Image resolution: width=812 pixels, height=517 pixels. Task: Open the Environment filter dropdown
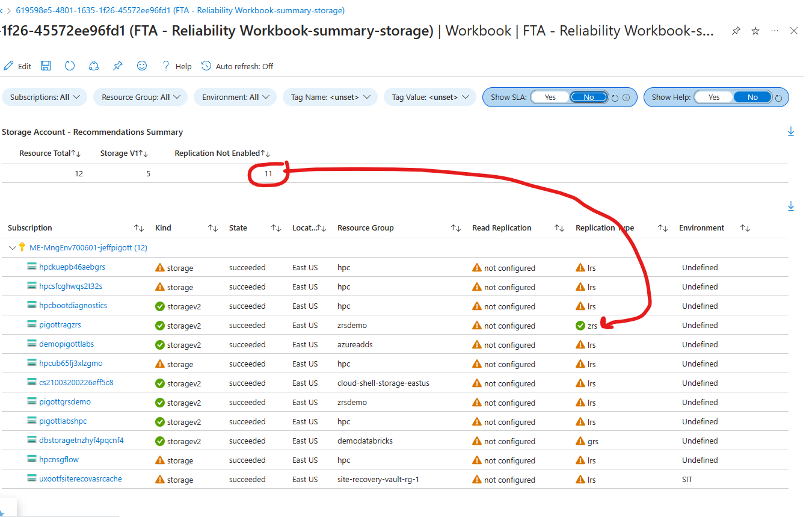pos(235,96)
